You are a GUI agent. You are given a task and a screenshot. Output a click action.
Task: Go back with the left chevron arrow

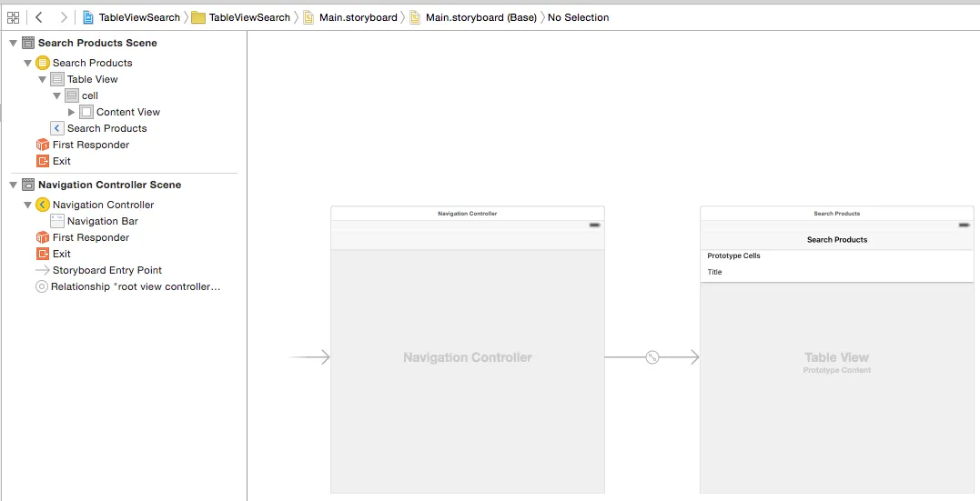(39, 17)
